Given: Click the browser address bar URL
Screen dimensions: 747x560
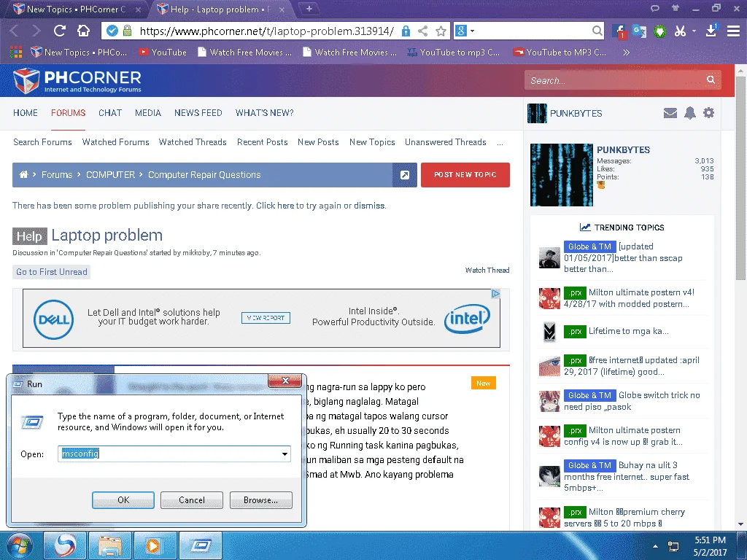Looking at the screenshot, I should point(266,31).
